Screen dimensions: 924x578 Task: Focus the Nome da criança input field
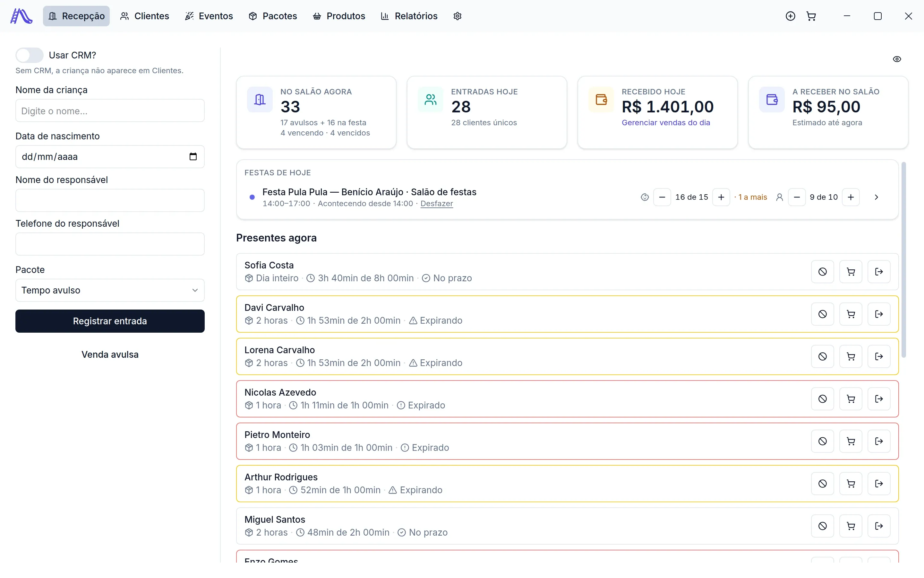pyautogui.click(x=110, y=111)
